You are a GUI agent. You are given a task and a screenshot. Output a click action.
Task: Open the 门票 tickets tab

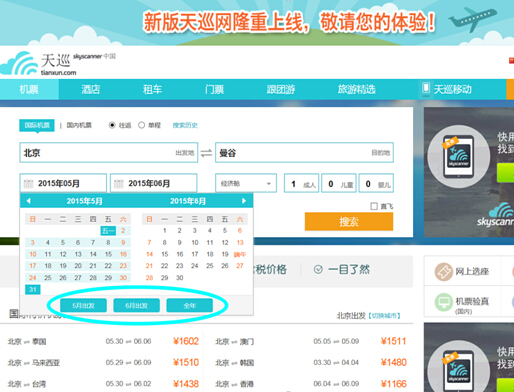tap(214, 89)
